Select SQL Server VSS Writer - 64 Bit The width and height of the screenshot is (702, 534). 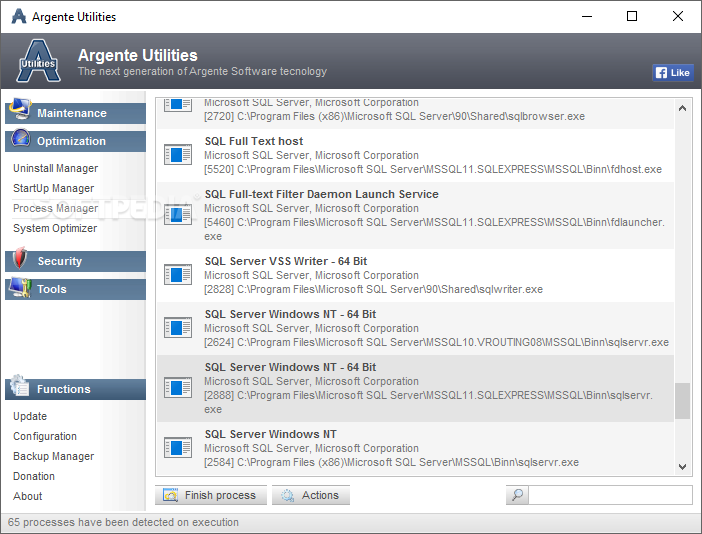click(x=415, y=275)
